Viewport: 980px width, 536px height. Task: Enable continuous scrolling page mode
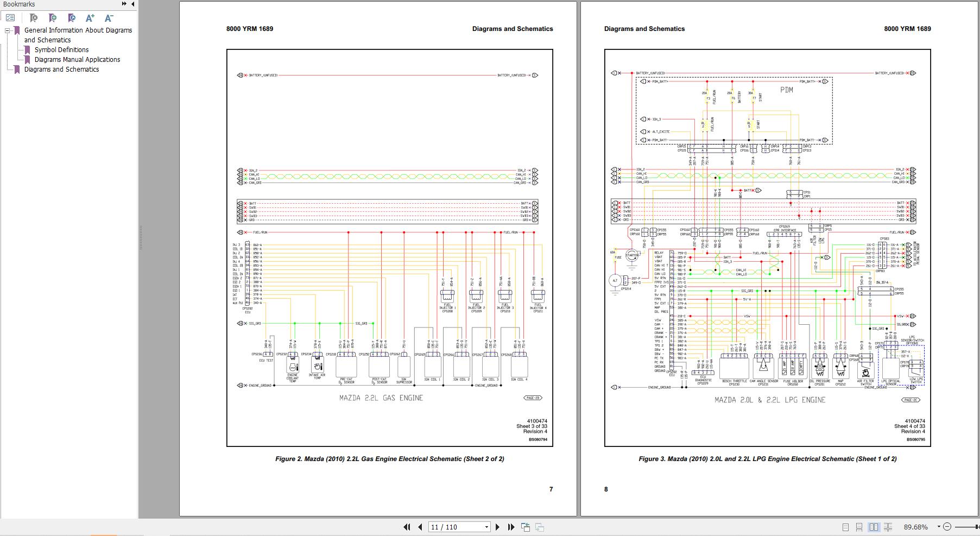click(x=859, y=527)
